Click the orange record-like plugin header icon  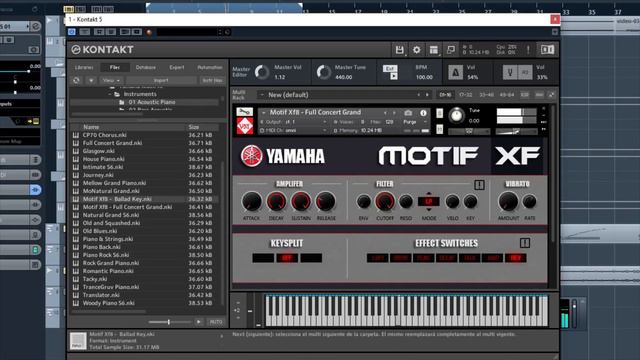(149, 32)
